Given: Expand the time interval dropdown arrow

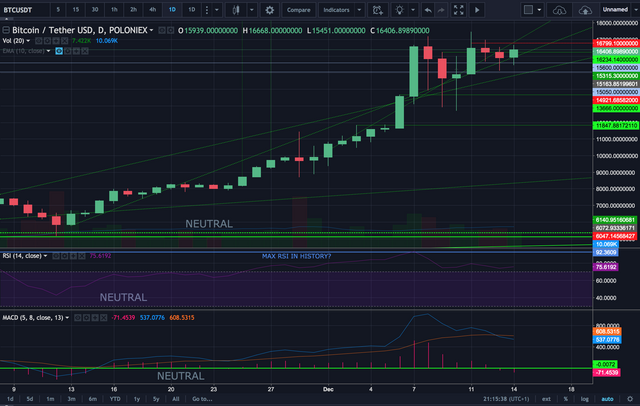Looking at the screenshot, I should click(217, 10).
